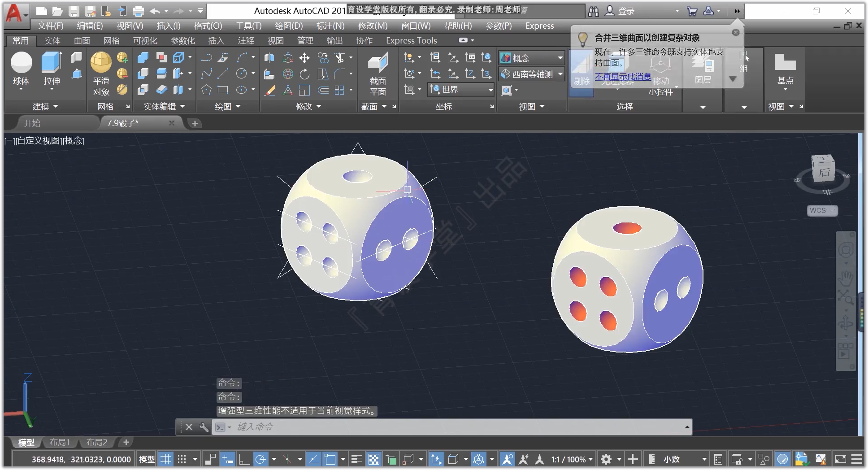Click the solid Intersect icon in 实体编辑
This screenshot has width=868, height=470.
tap(143, 90)
